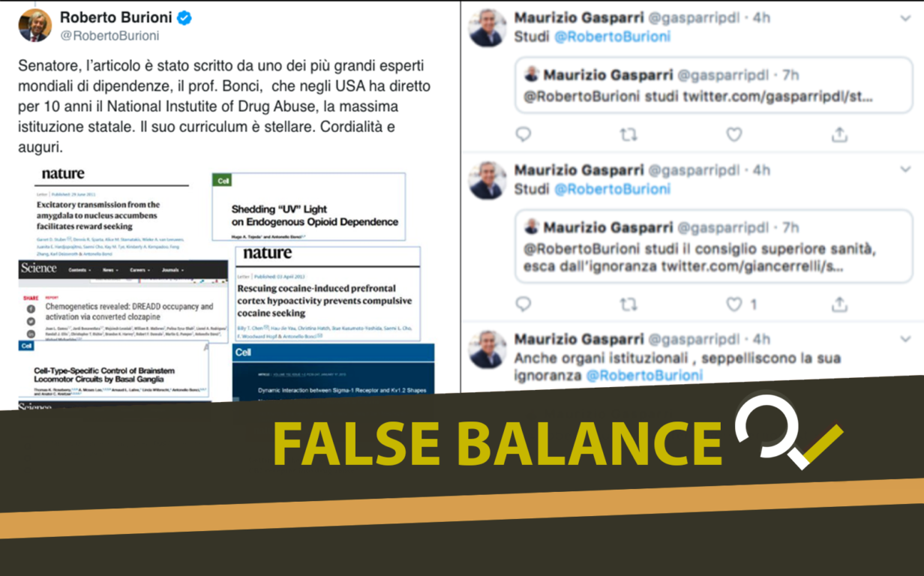This screenshot has width=924, height=576.
Task: Click retweet icon on first Gasparri tweet
Action: [x=628, y=134]
